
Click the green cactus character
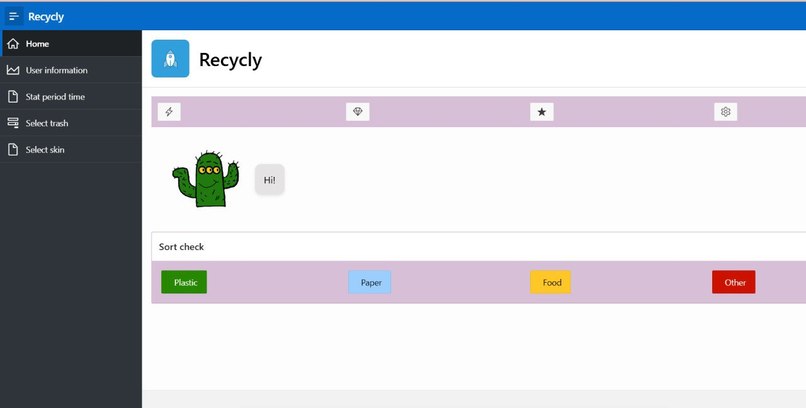[207, 179]
